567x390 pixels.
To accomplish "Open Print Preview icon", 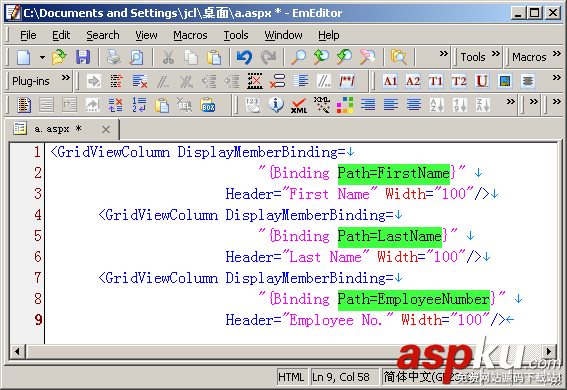I will click(x=137, y=57).
